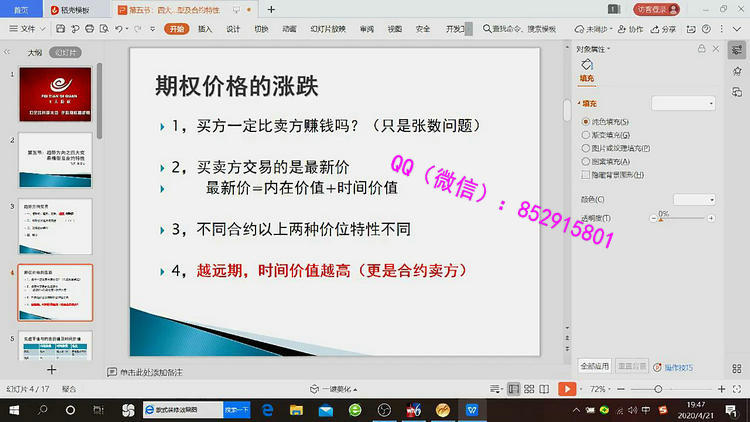Click the 全部应用 apply to all button

594,367
